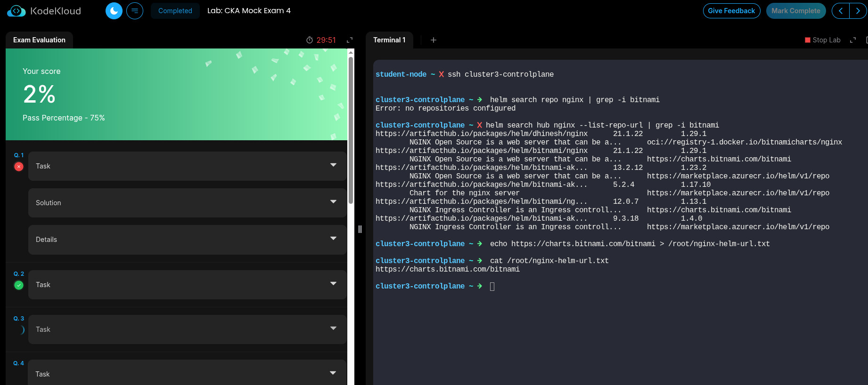Viewport: 868px width, 385px height.
Task: Click the loading spinner icon for Q.3
Action: pyautogui.click(x=21, y=330)
